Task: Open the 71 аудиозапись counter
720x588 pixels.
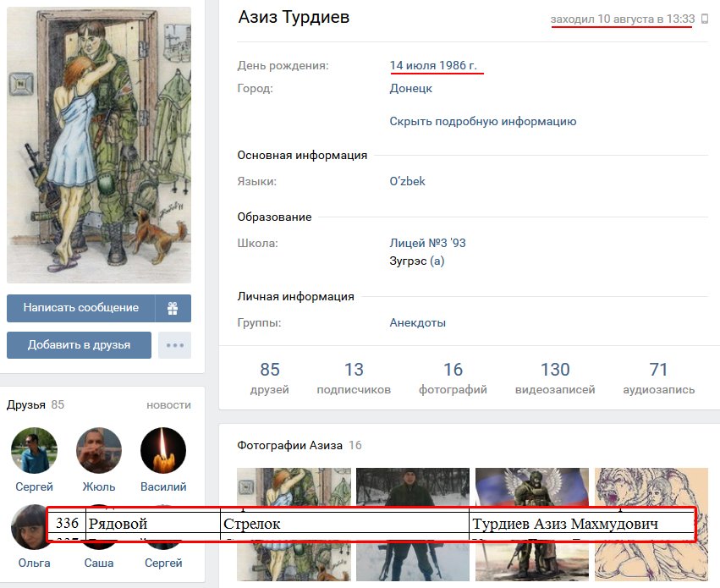Action: pos(658,378)
